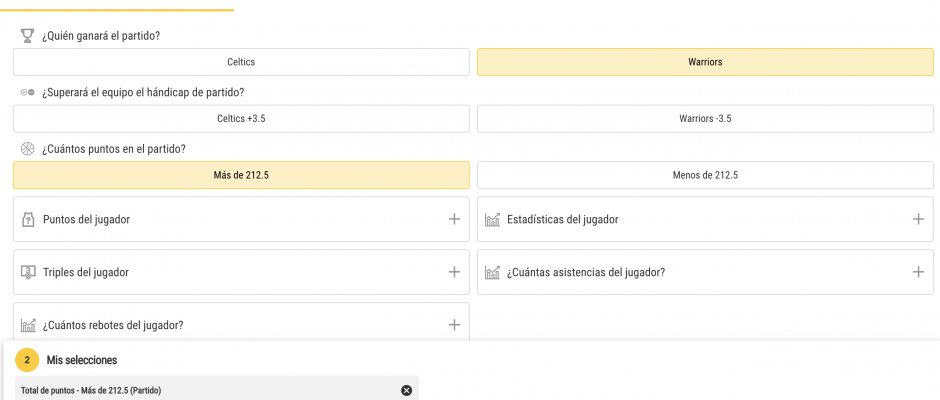Click the Puntos del jugador jersey icon

[x=28, y=219]
